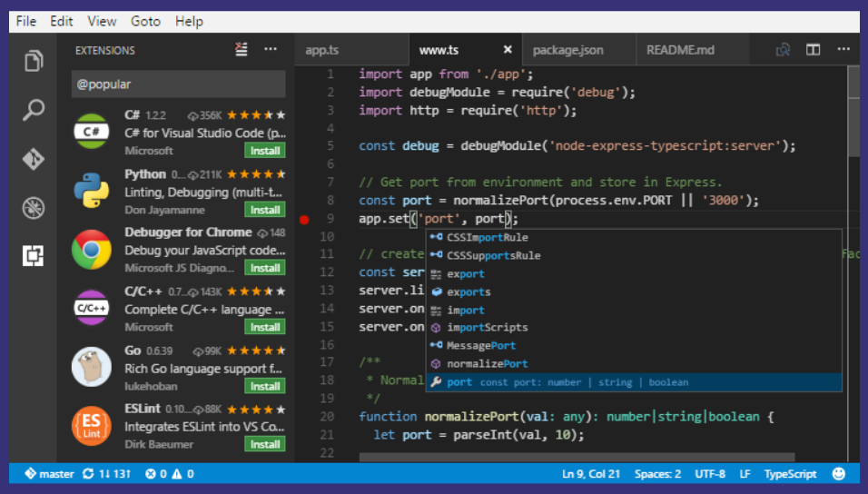Open the Search view in activity bar
868x494 pixels.
click(34, 110)
